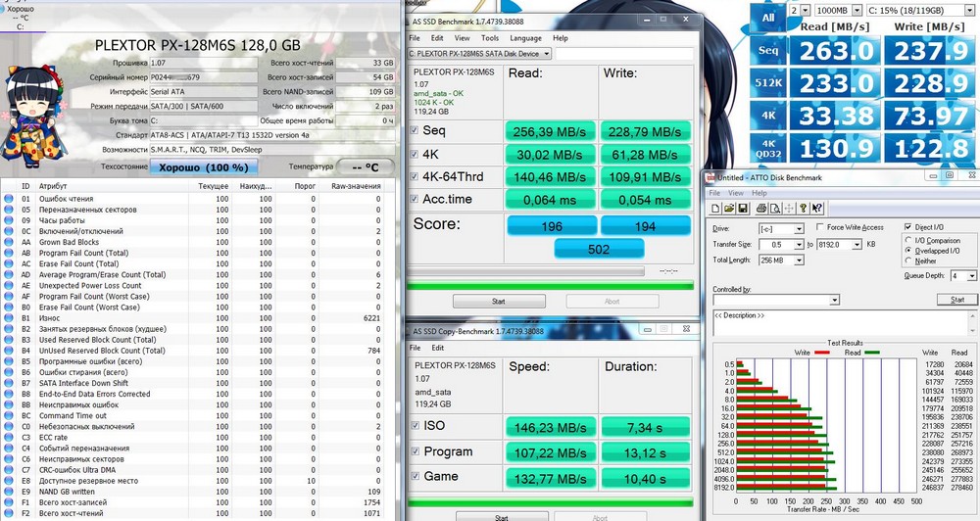Click the Raw-значения column header
980x521 pixels.
click(356, 186)
